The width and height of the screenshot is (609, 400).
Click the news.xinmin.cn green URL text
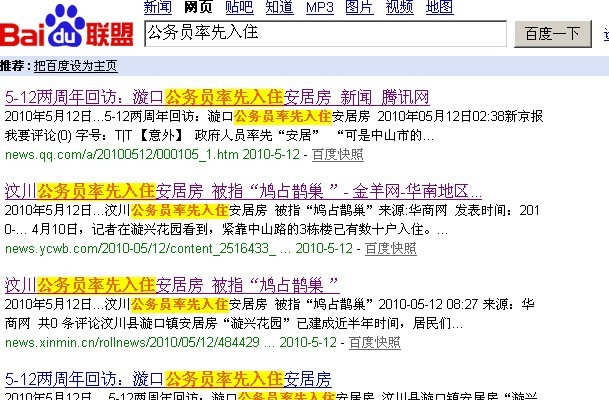(x=134, y=343)
